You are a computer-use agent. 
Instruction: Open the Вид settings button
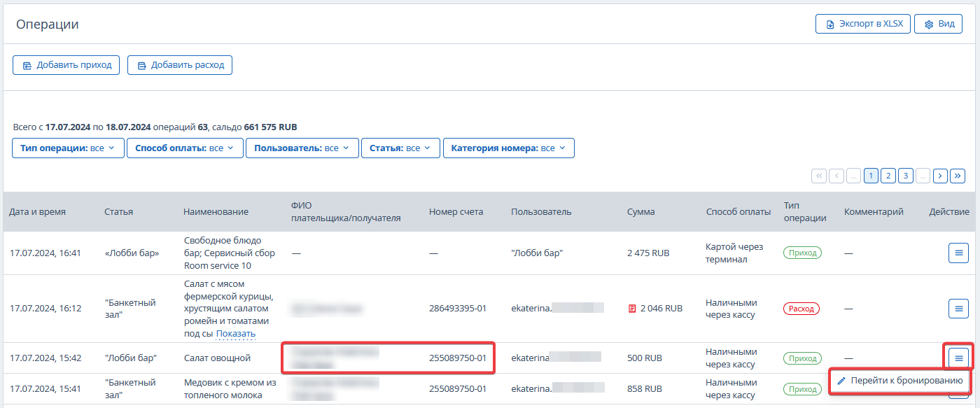939,24
